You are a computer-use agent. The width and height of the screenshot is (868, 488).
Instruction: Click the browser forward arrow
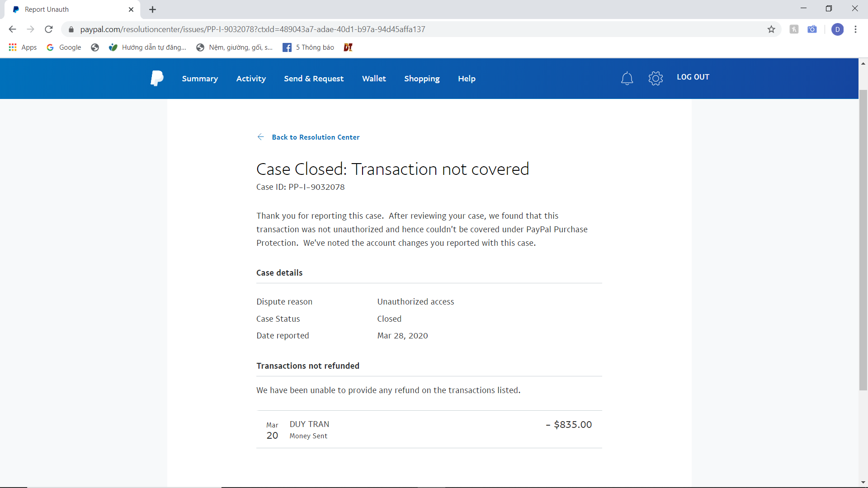pyautogui.click(x=30, y=29)
